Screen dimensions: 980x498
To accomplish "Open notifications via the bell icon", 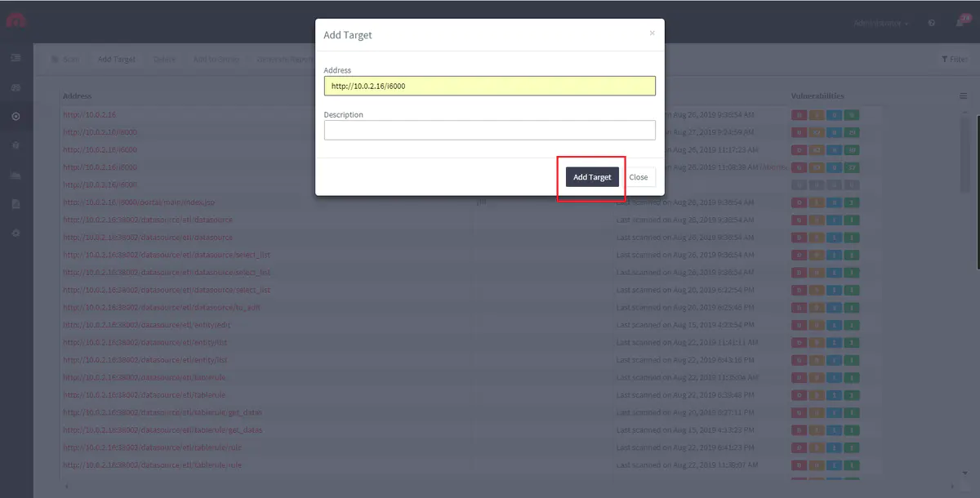I will pyautogui.click(x=960, y=23).
